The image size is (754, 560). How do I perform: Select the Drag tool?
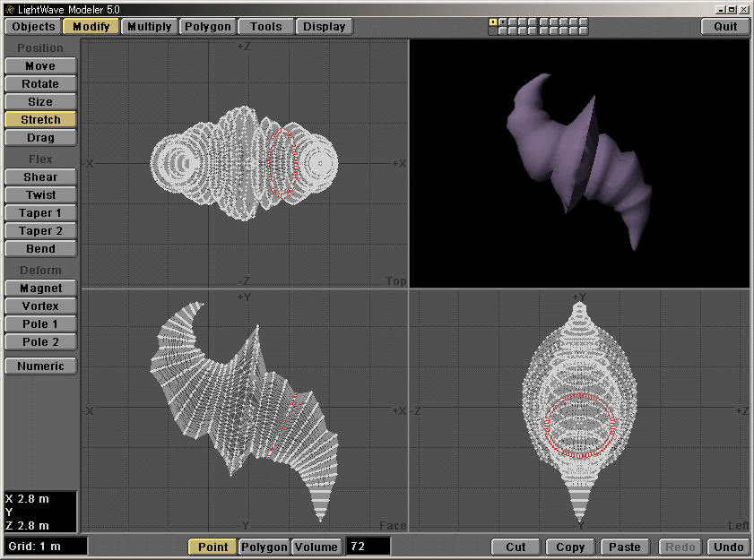(39, 137)
